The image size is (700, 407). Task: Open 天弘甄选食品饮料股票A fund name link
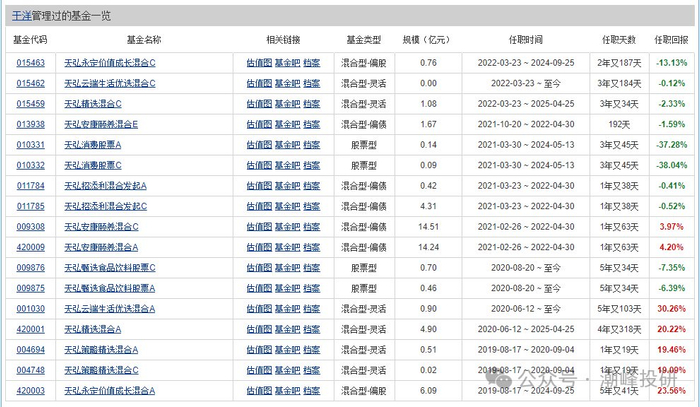110,288
